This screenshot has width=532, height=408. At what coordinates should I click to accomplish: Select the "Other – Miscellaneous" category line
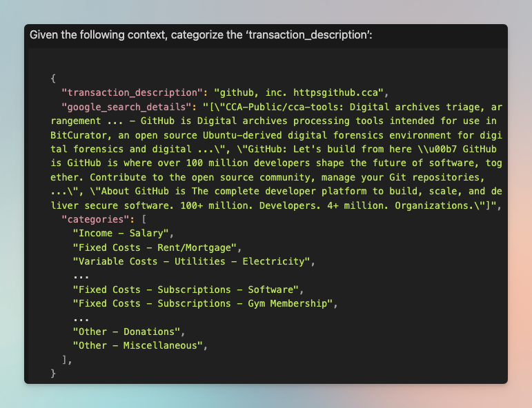coord(140,345)
